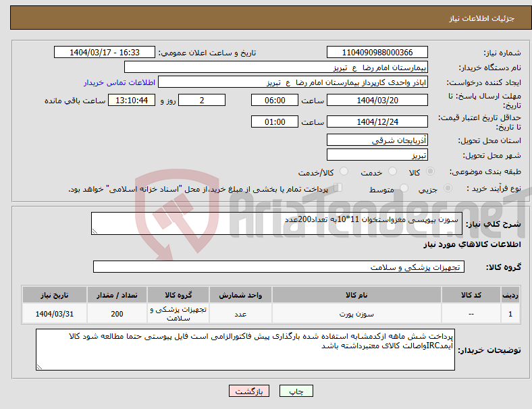532x409 pixels.
Task: Choose the متوسط purchase type radio
Action: (x=404, y=188)
